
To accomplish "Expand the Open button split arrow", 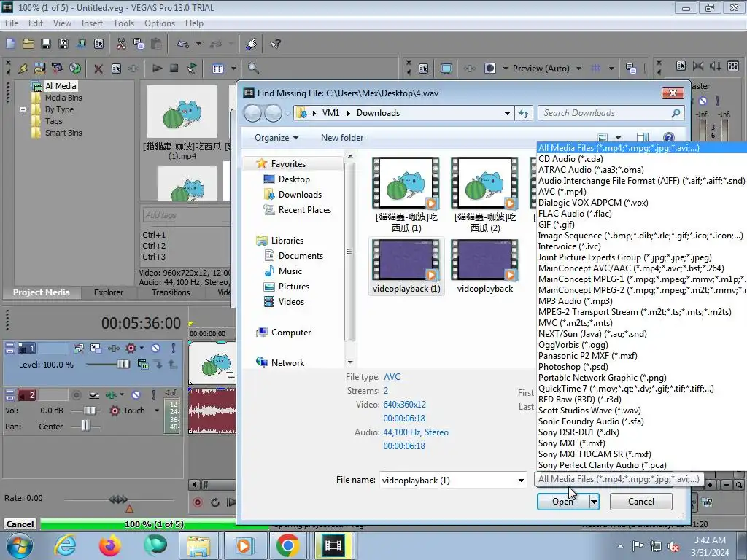I will 594,502.
